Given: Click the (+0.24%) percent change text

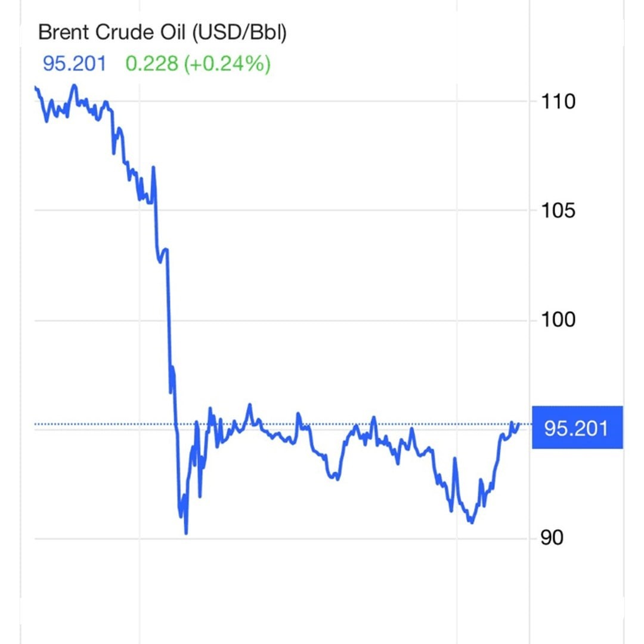Looking at the screenshot, I should coord(227,63).
